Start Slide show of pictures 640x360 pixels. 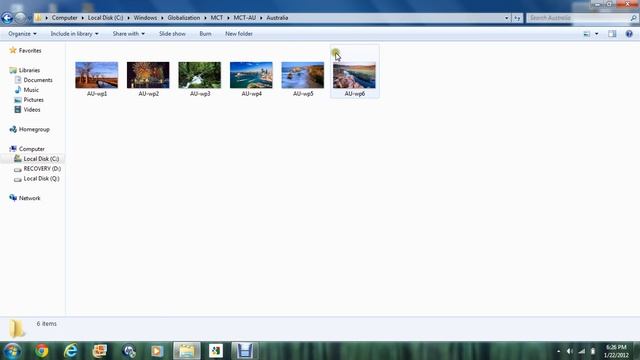point(172,34)
